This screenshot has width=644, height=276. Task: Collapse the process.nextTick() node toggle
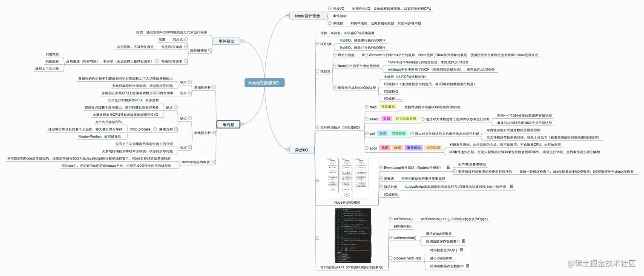tap(390, 258)
